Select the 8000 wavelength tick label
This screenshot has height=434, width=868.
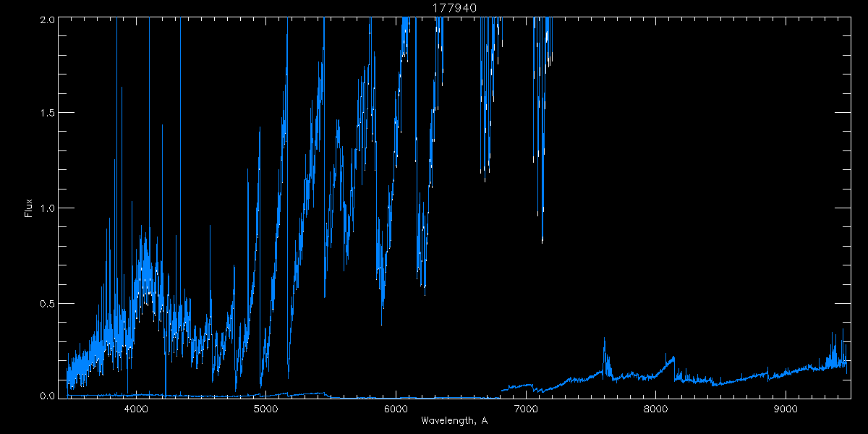pos(655,409)
